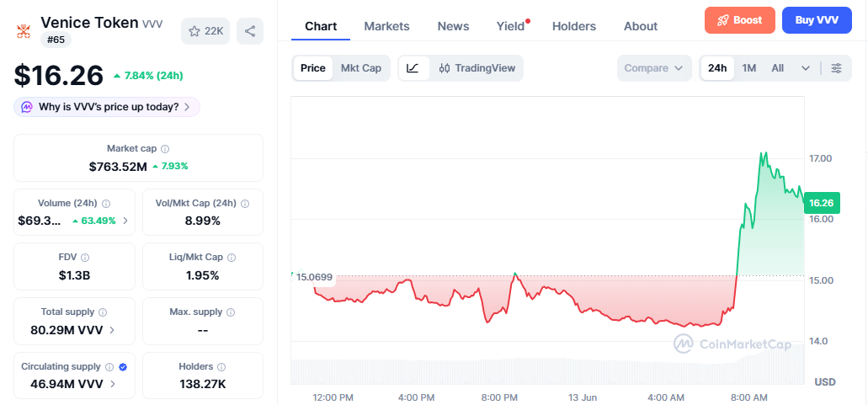The image size is (868, 405).
Task: Expand Total supply details chevron
Action: point(112,330)
